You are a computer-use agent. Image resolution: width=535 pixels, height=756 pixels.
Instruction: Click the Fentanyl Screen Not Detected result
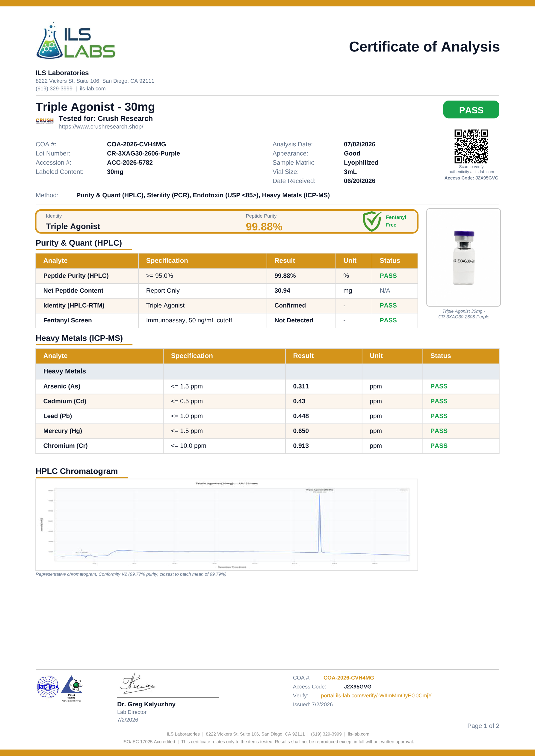coord(294,320)
